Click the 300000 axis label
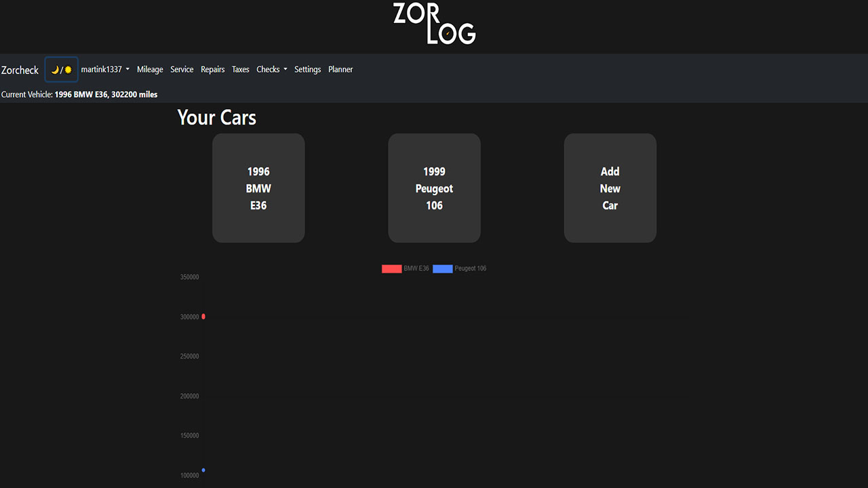Image resolution: width=868 pixels, height=488 pixels. coord(190,317)
